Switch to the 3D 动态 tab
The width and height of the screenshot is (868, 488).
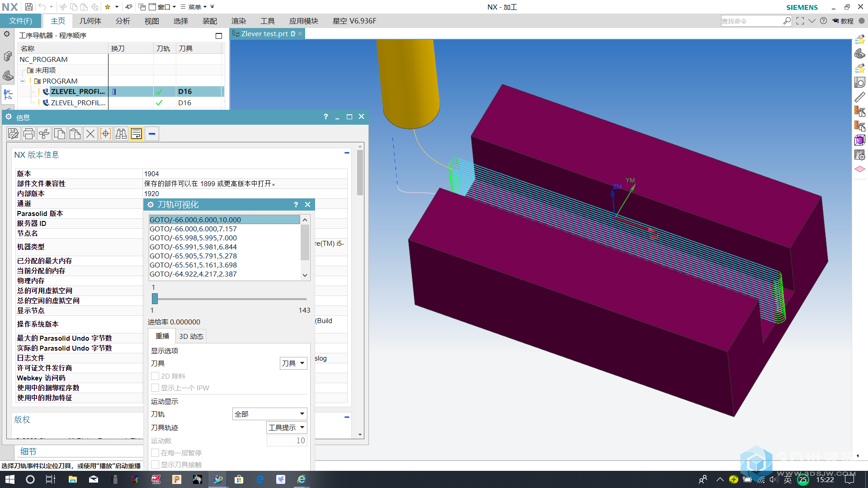pos(191,336)
